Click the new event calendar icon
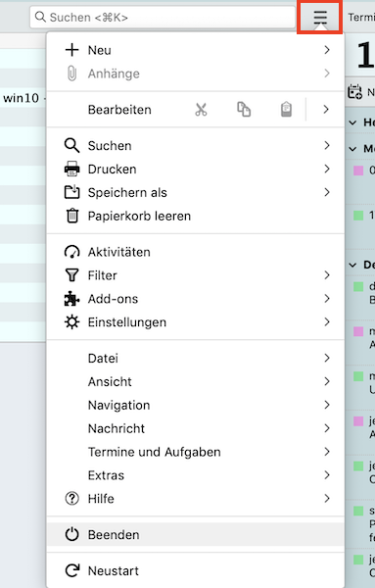Image resolution: width=375 pixels, height=588 pixels. (x=354, y=92)
